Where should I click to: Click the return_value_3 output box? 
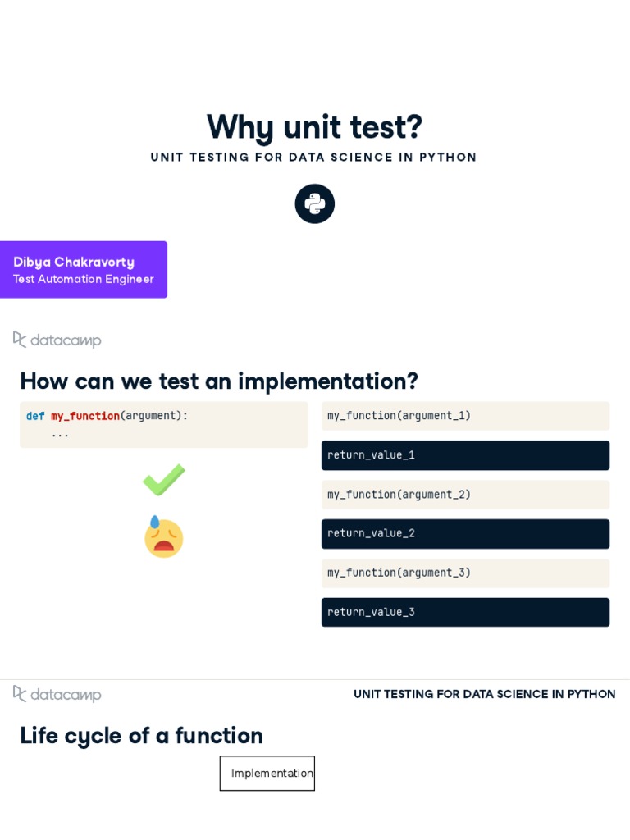tap(465, 612)
